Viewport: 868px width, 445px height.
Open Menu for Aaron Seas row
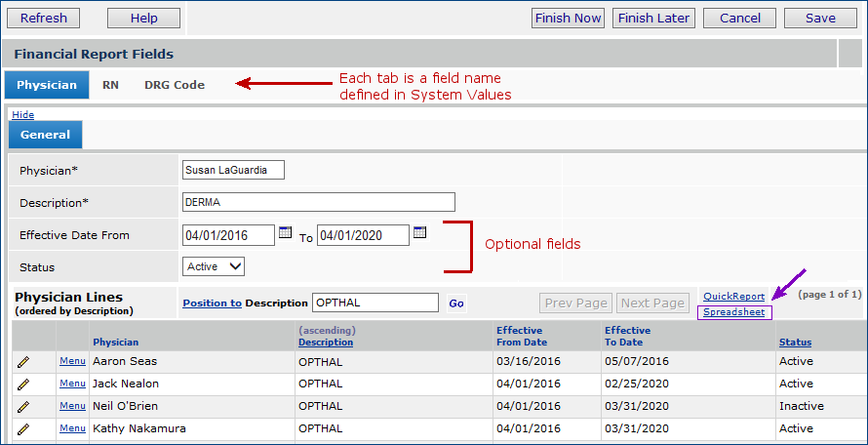coord(72,361)
